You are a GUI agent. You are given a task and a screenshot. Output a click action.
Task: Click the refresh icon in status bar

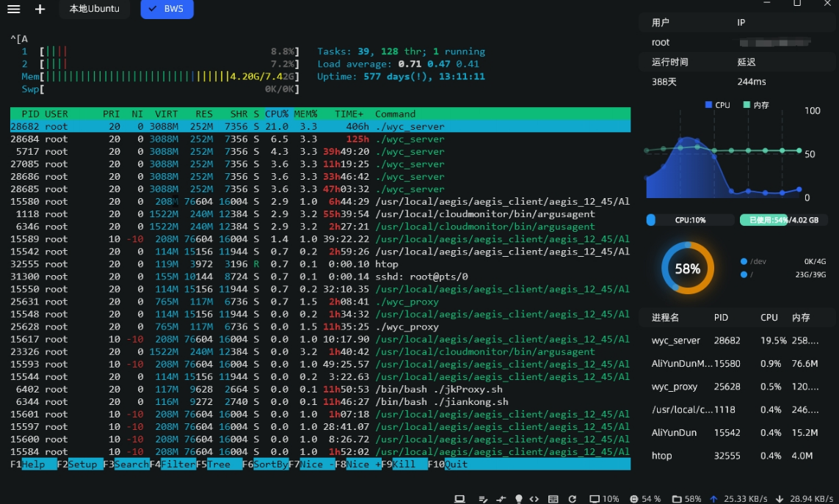573,499
